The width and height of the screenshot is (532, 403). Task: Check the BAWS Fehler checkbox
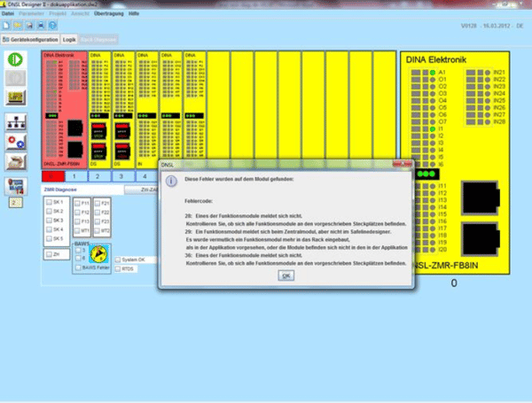79,267
